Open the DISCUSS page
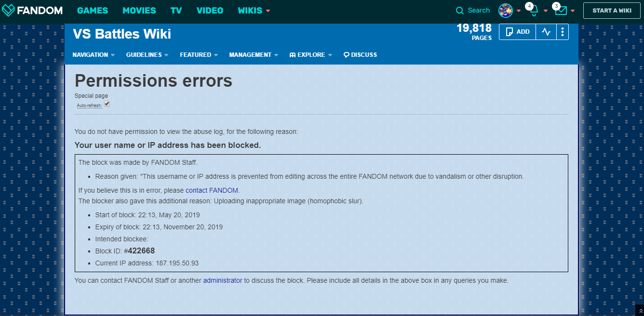 (x=360, y=55)
